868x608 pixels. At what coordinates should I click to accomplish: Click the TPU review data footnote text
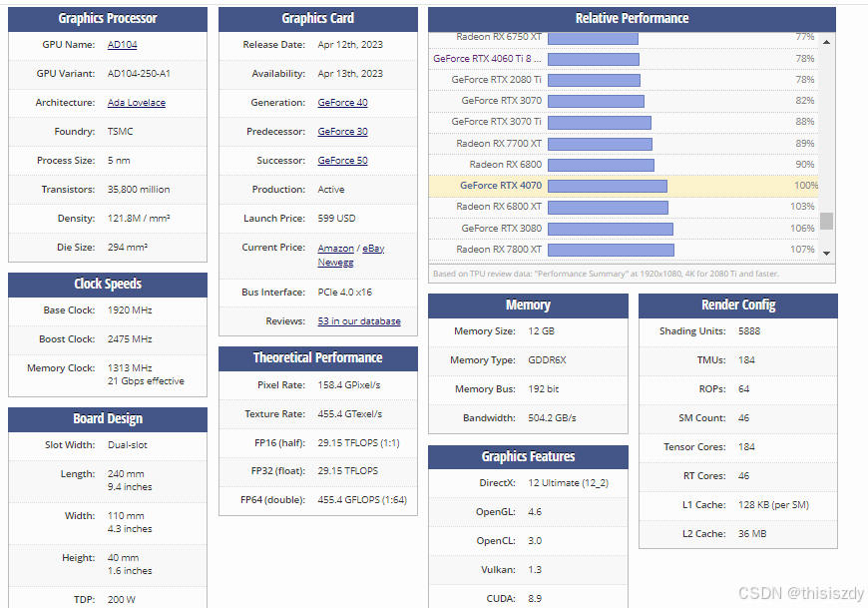pyautogui.click(x=606, y=274)
